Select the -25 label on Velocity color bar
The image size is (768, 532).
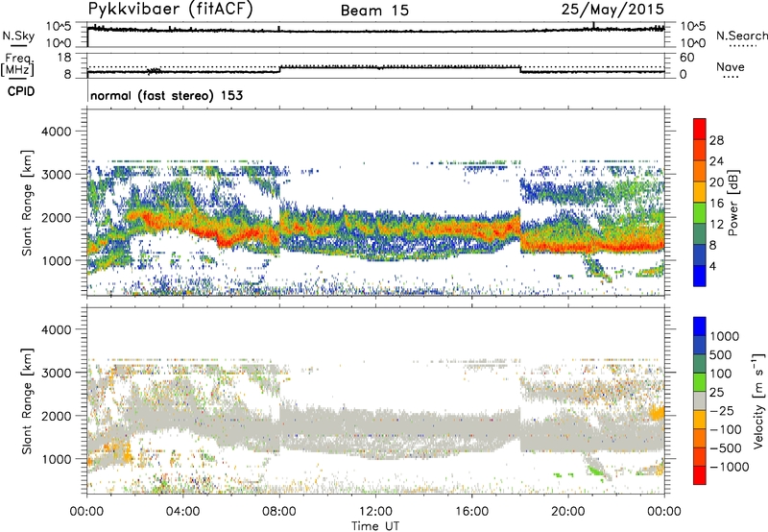[722, 411]
